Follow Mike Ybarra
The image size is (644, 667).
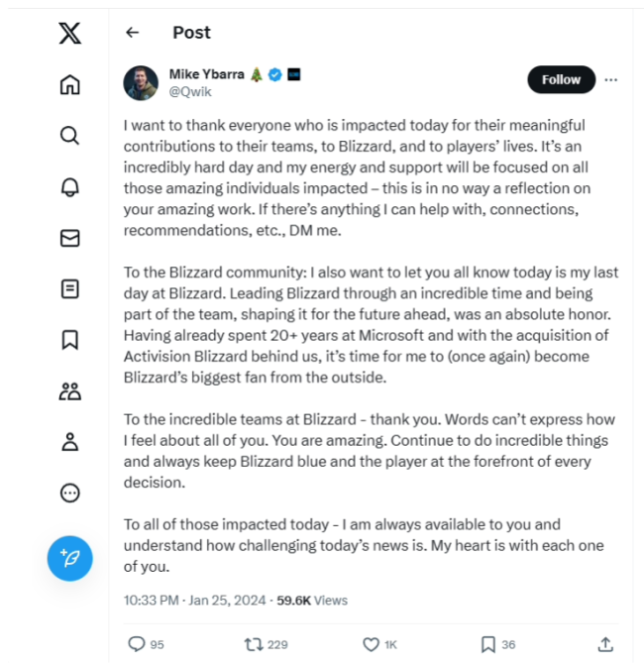[561, 79]
